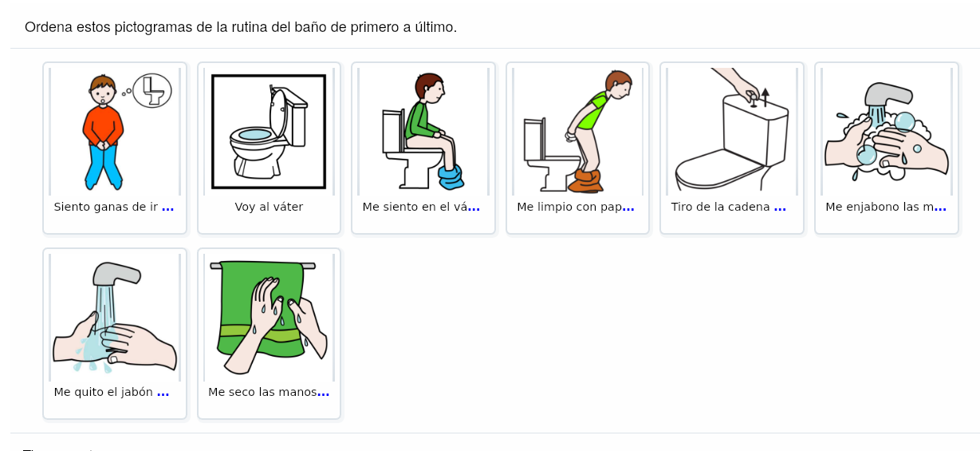Select the "Siento ganas de ir" caption text
Image resolution: width=980 pixels, height=451 pixels.
[x=106, y=207]
